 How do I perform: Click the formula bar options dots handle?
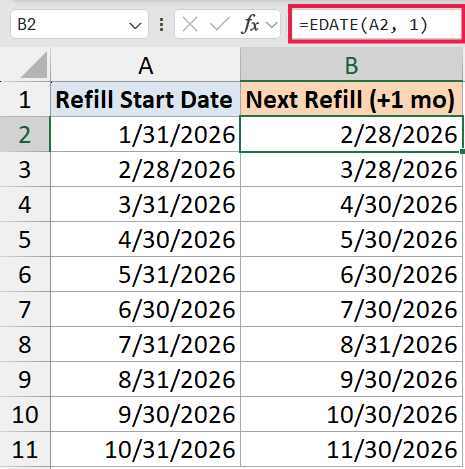(161, 25)
